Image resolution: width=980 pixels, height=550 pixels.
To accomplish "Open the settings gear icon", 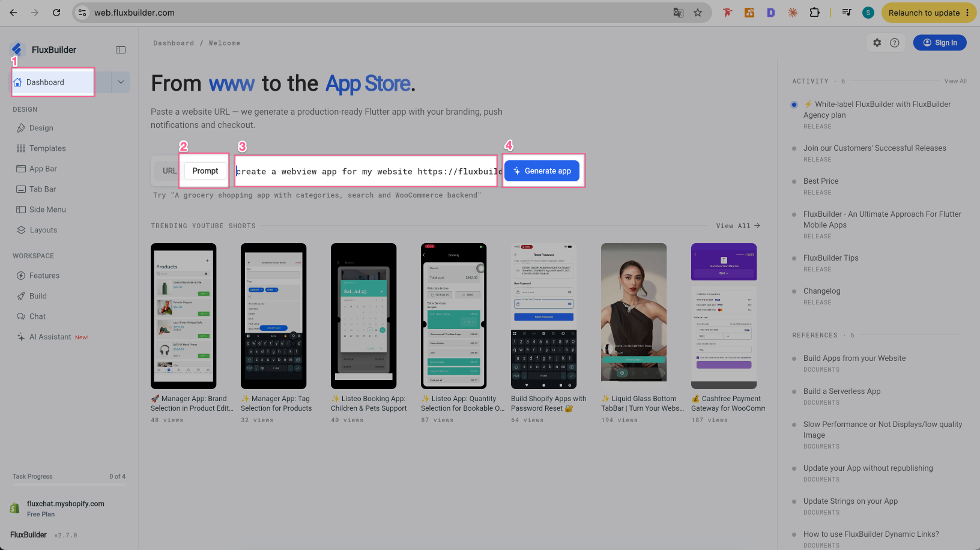I will tap(877, 43).
